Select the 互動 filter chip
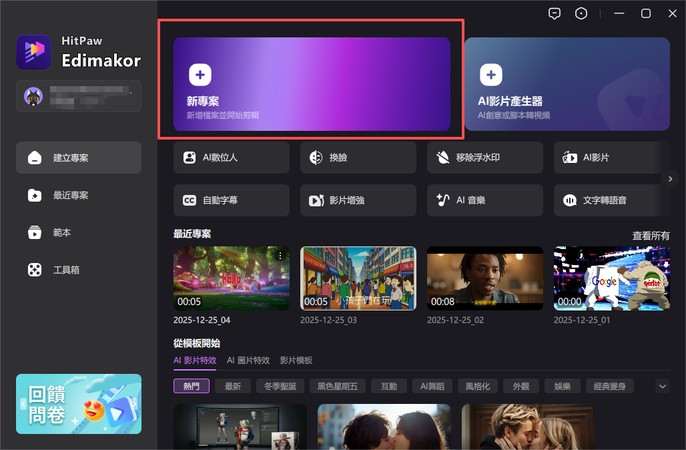 tap(389, 386)
